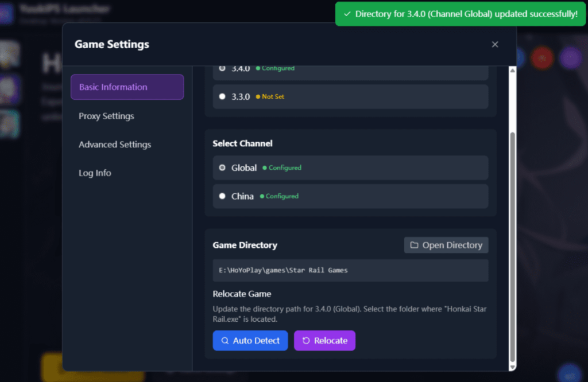The width and height of the screenshot is (588, 382).
Task: Click the folder icon in Open Directory
Action: coord(414,245)
